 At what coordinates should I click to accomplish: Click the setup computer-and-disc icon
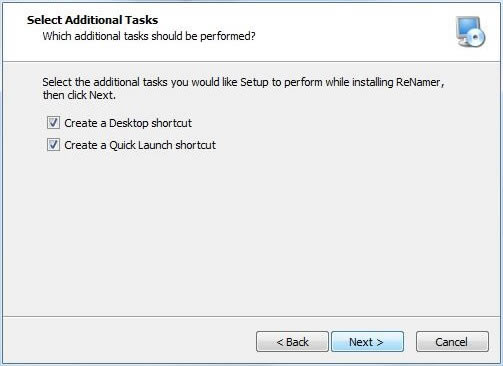point(471,32)
